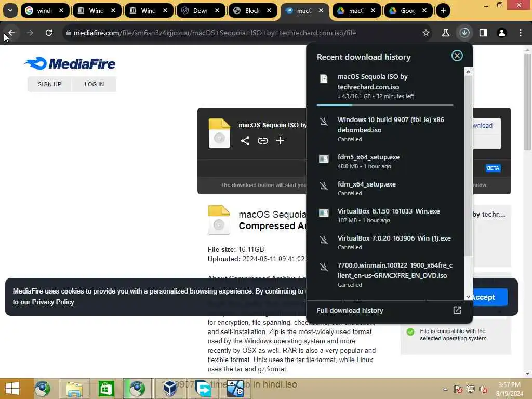Click the download popup scroll up arrow
Screen dimensions: 532x399
tap(468, 72)
